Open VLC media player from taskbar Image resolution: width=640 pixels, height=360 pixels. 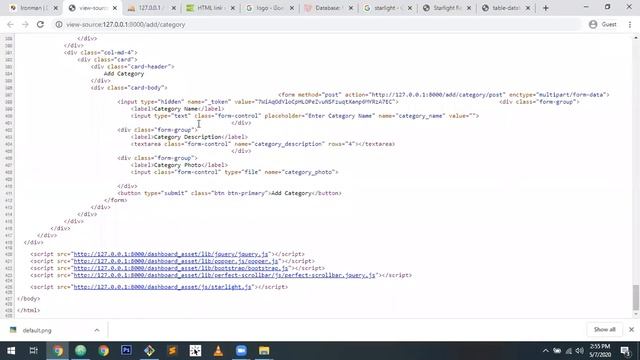click(x=218, y=351)
